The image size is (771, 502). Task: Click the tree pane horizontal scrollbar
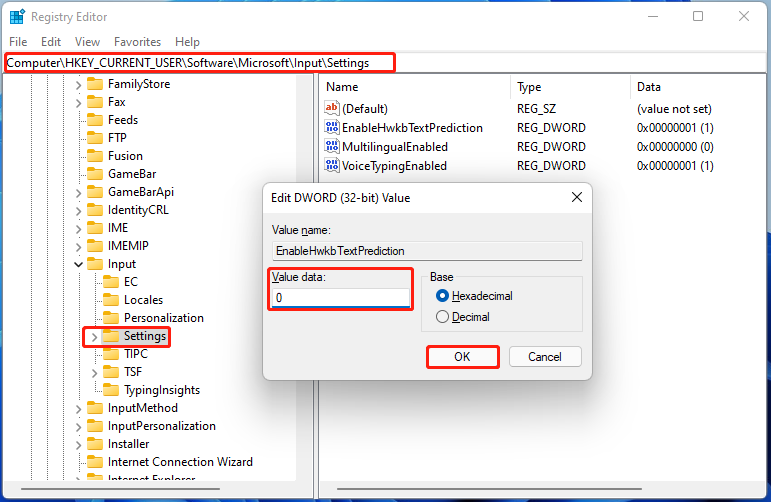coord(120,489)
